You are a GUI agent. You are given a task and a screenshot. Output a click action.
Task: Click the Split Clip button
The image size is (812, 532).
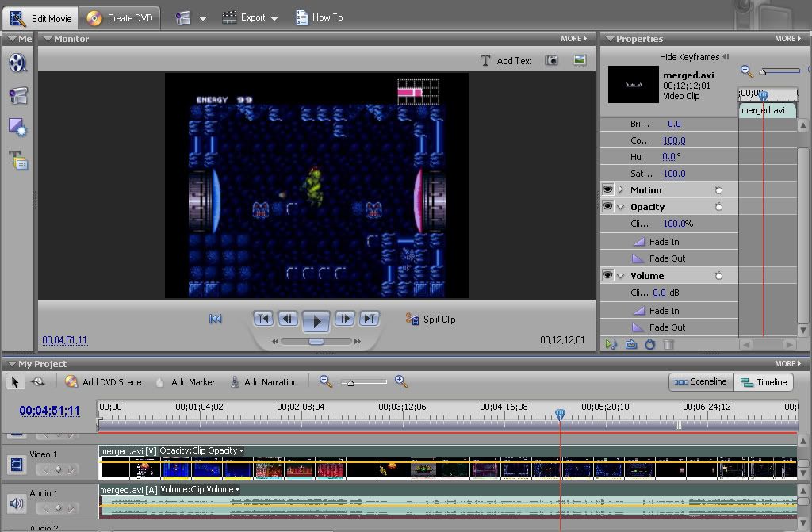(431, 319)
